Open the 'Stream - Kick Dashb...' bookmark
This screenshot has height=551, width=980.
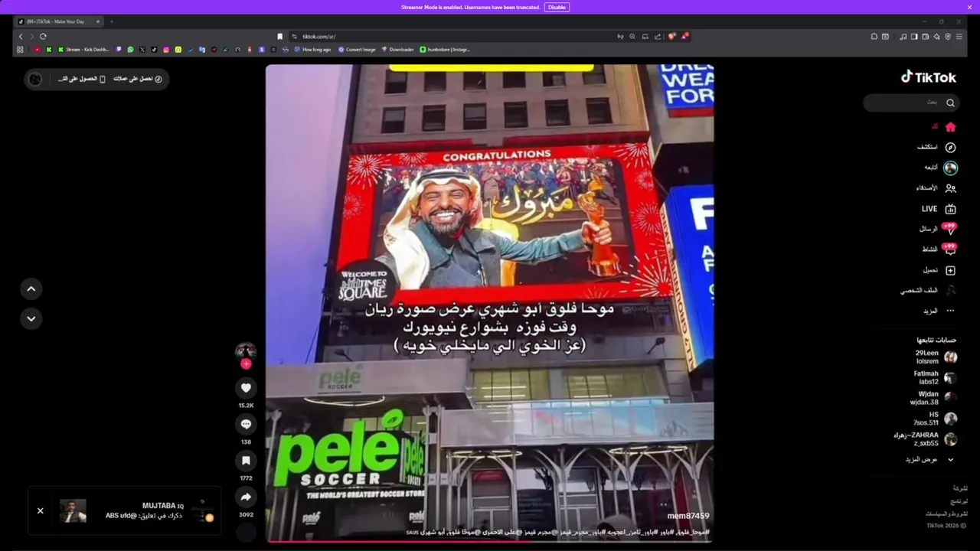(x=83, y=50)
